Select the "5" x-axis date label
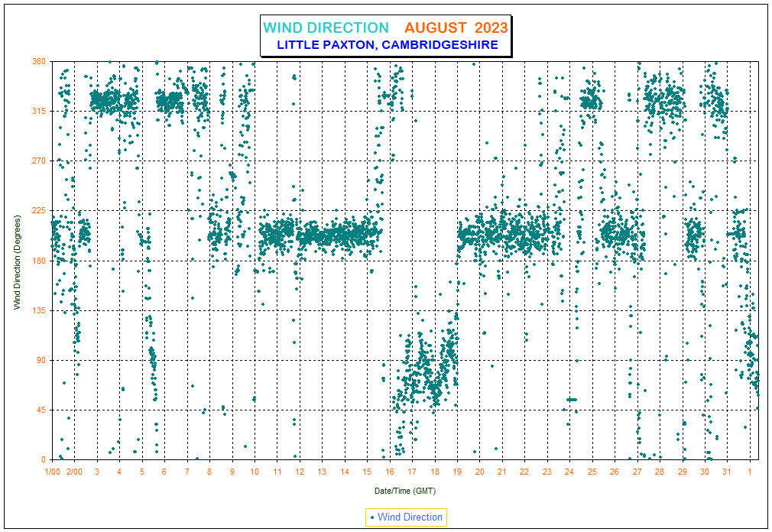Screen dimensions: 772x532 click(x=142, y=472)
